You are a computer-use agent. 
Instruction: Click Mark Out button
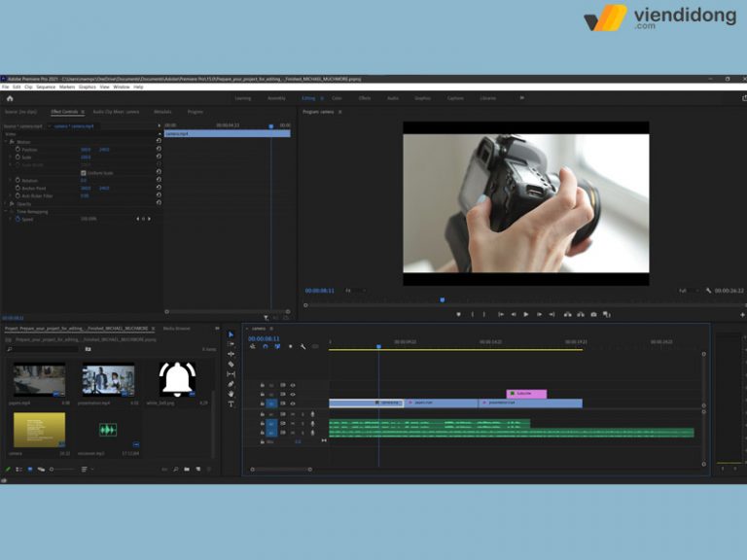tap(484, 314)
